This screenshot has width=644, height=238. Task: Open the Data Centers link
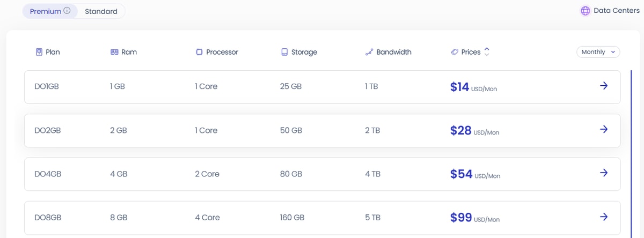click(x=610, y=11)
